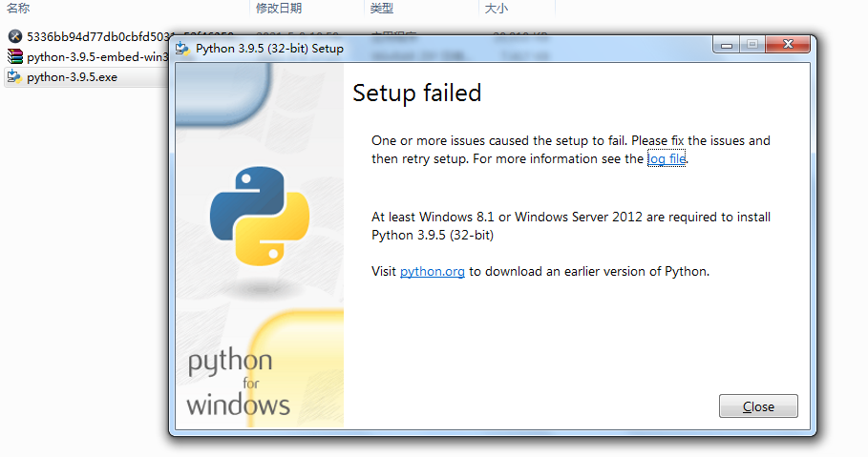The width and height of the screenshot is (868, 457).
Task: Select the python-3.9.5-embed archive icon
Action: tap(15, 56)
